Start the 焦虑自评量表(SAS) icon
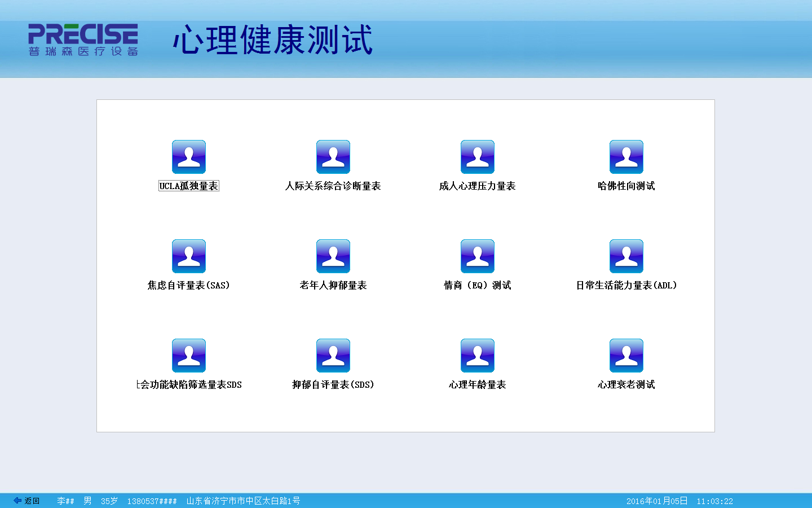Image resolution: width=812 pixels, height=508 pixels. coord(188,256)
